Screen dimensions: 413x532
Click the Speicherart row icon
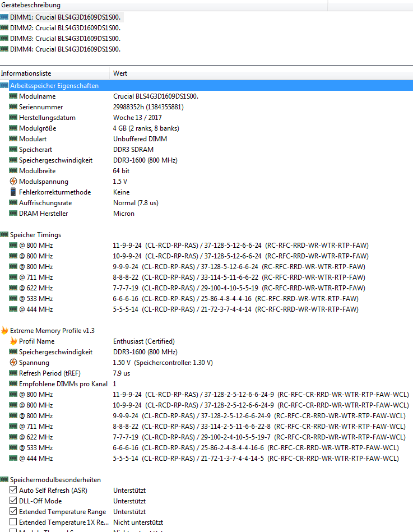pos(13,149)
